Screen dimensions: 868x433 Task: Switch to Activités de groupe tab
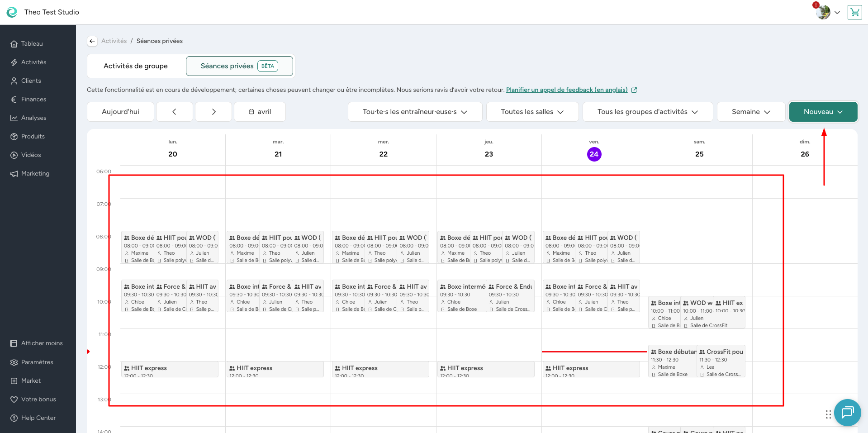136,66
